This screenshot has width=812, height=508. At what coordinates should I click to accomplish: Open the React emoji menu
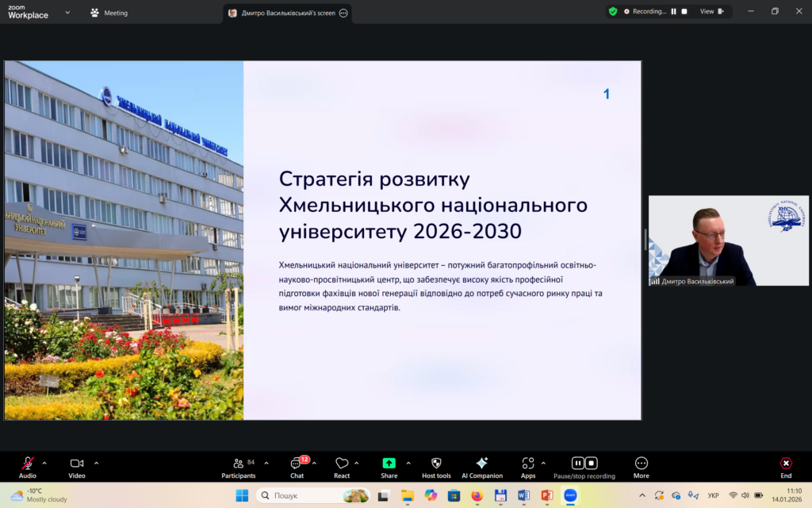(x=342, y=464)
